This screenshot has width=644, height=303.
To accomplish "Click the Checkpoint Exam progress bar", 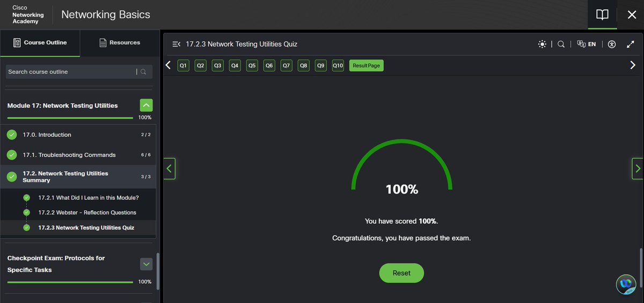I will 70,282.
